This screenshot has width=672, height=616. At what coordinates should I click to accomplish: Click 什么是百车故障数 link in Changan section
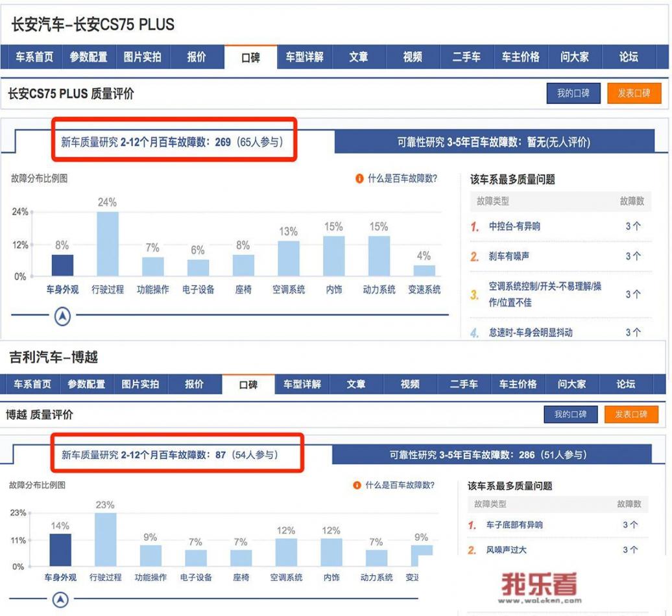(402, 178)
